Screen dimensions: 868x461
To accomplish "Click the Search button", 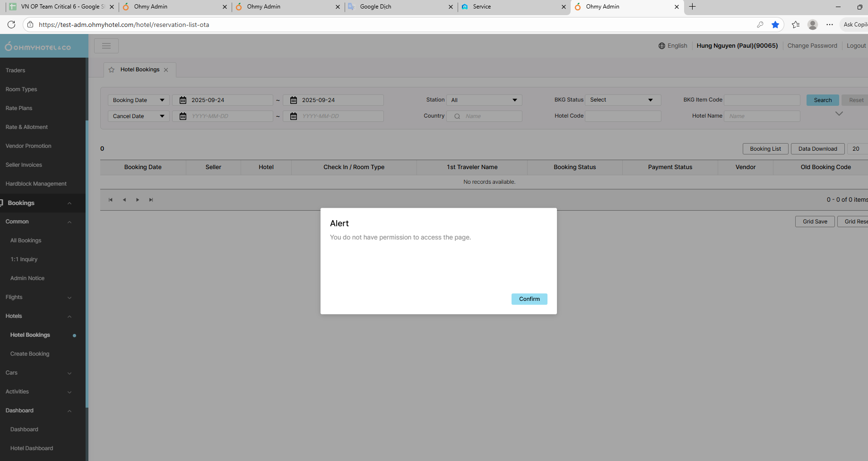I will coord(823,100).
